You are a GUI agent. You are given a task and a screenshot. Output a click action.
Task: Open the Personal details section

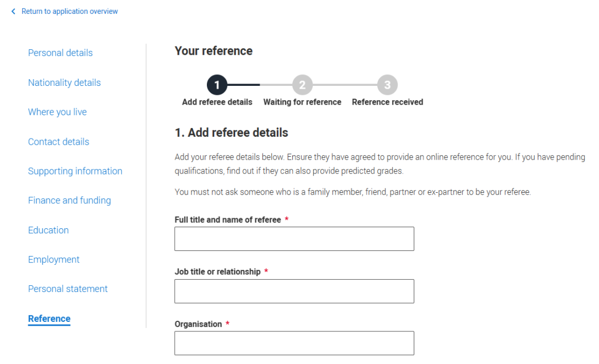tap(60, 53)
